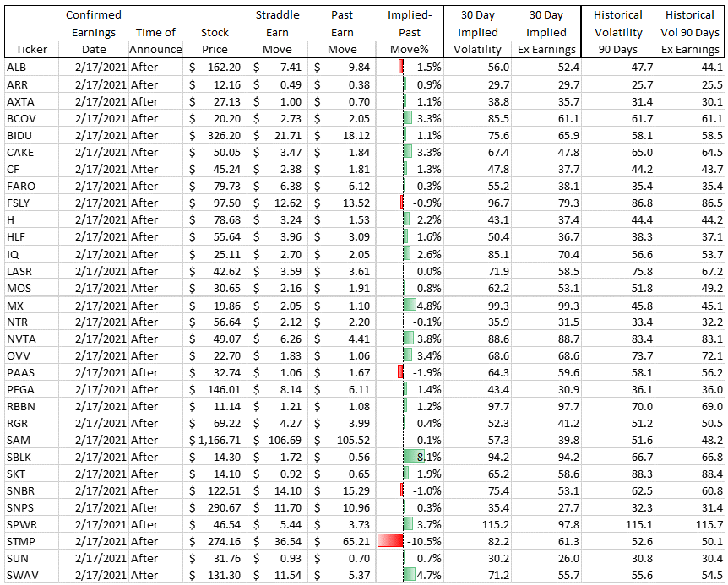
Task: Click the PAAS ticker cell
Action: (x=31, y=372)
